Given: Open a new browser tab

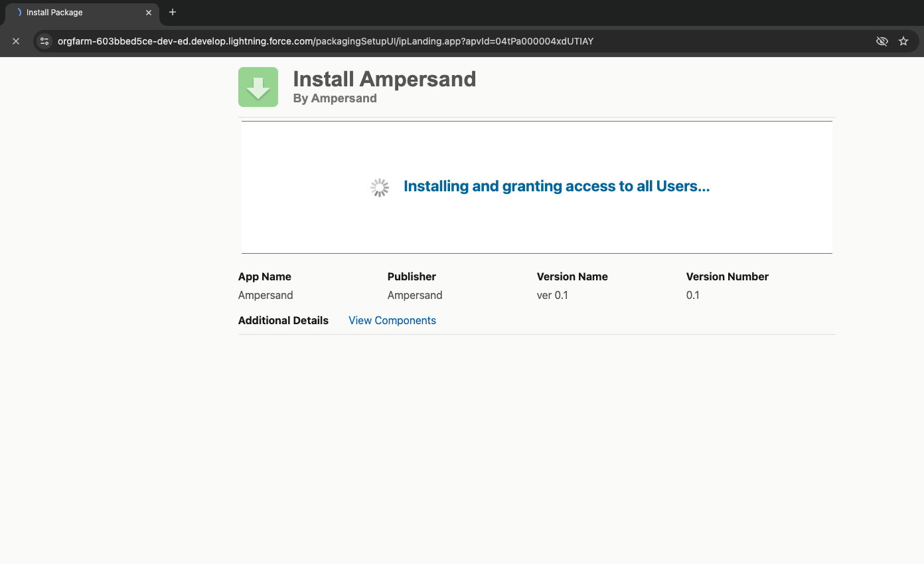Looking at the screenshot, I should point(173,12).
